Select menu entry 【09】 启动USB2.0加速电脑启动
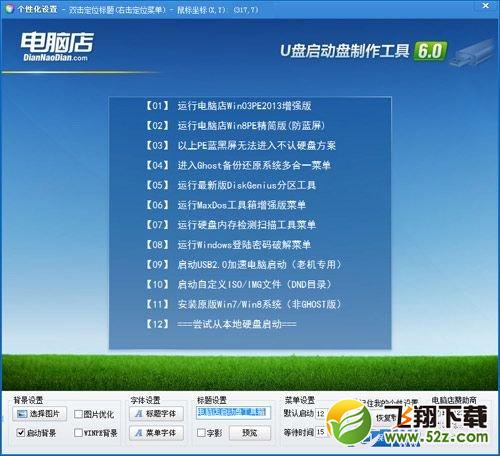The height and width of the screenshot is (456, 500). point(244,265)
